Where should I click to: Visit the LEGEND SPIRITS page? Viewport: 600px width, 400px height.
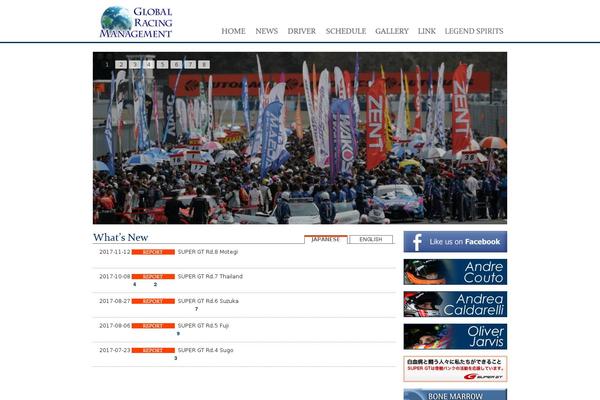coord(474,31)
